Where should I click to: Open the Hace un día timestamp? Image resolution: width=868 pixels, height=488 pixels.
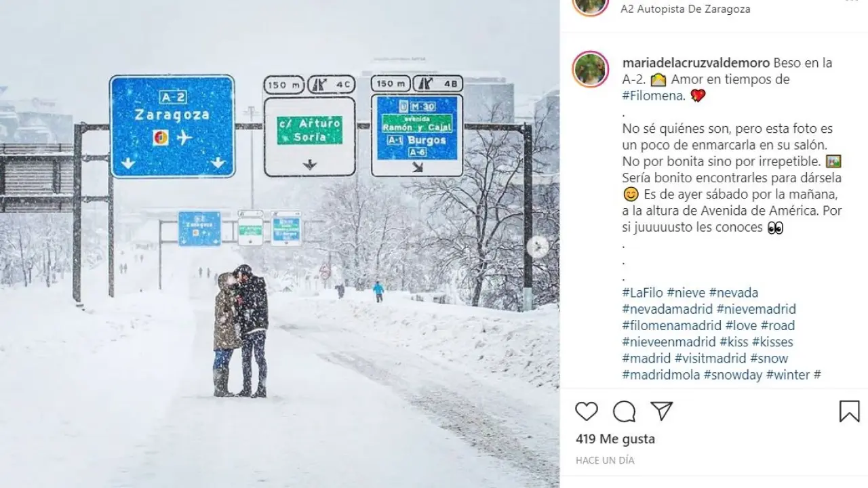point(605,460)
